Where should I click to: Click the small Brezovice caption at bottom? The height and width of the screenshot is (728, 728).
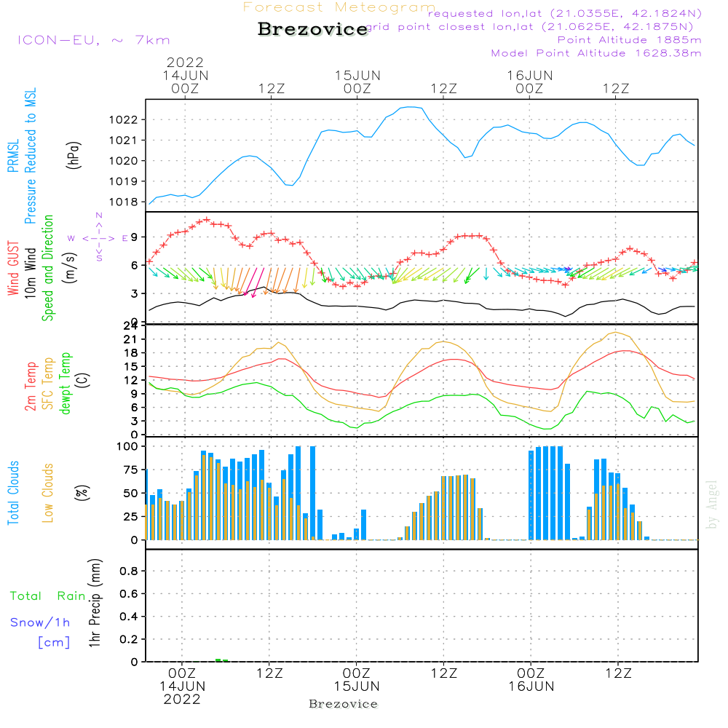point(344,704)
